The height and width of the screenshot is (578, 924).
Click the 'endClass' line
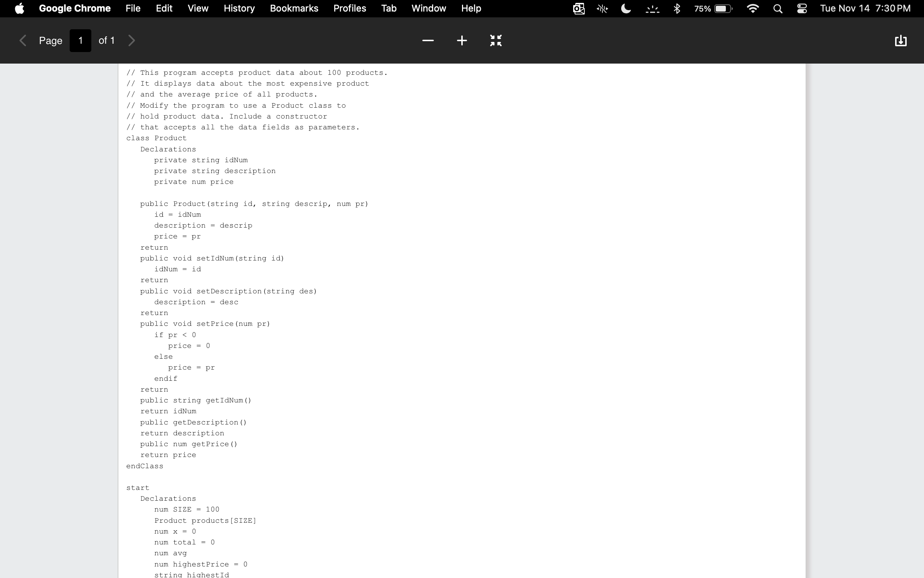click(x=145, y=466)
